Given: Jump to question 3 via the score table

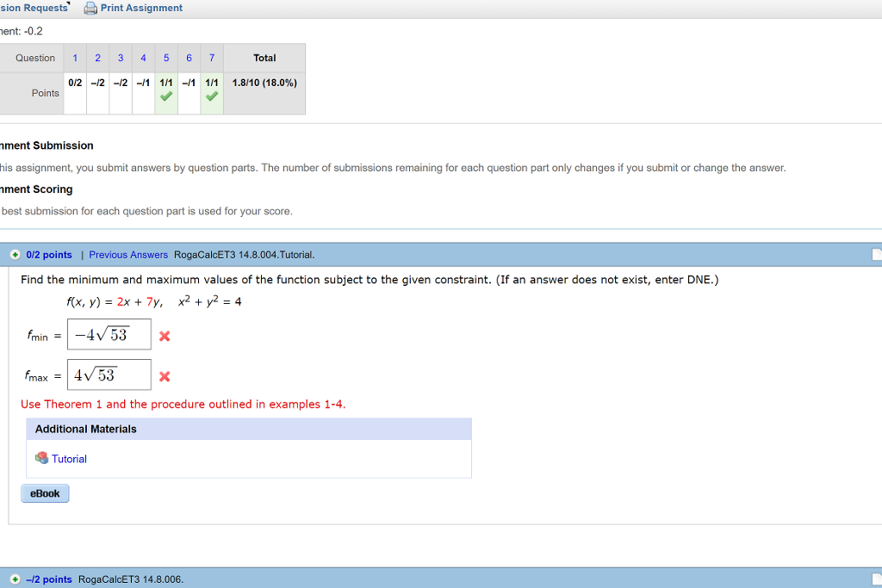Looking at the screenshot, I should 121,58.
